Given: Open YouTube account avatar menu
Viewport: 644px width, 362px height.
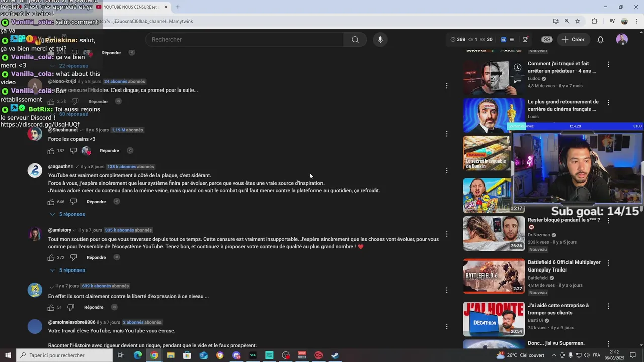Looking at the screenshot, I should (622, 40).
